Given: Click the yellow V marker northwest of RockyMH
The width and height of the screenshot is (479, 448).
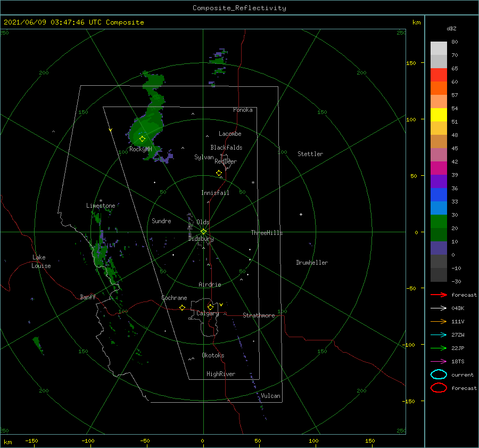Looking at the screenshot, I should pos(110,130).
